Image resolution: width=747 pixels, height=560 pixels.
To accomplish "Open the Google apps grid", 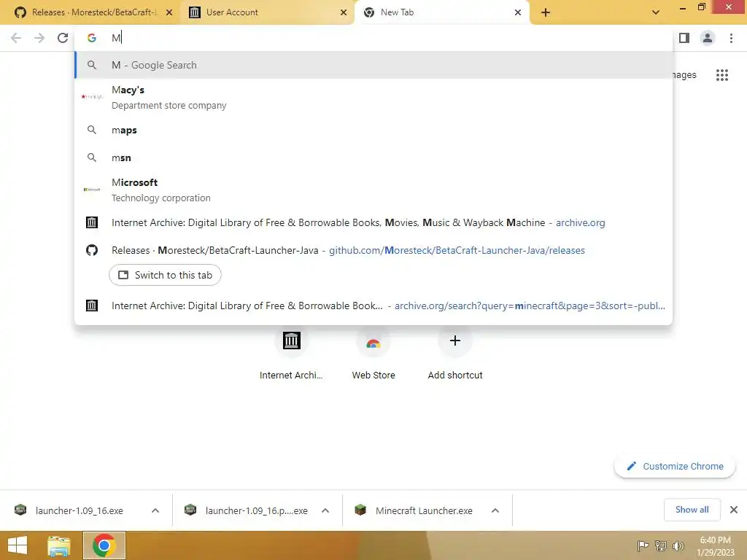I will coord(721,75).
